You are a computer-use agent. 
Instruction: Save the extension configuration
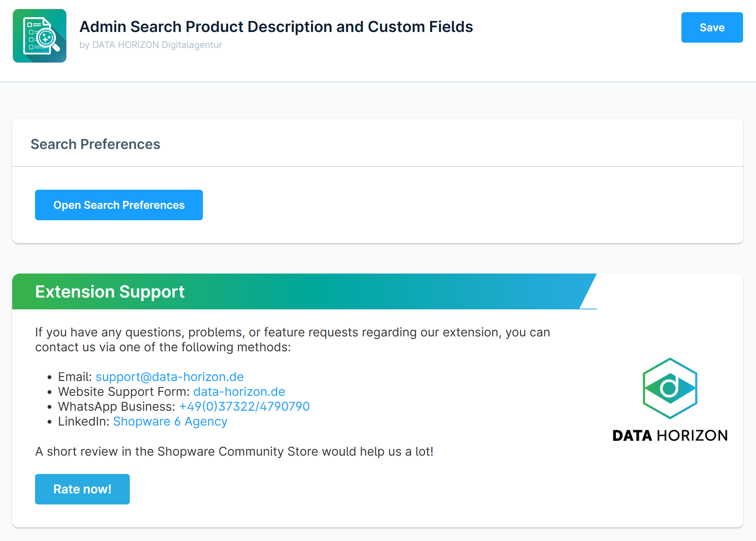click(712, 27)
